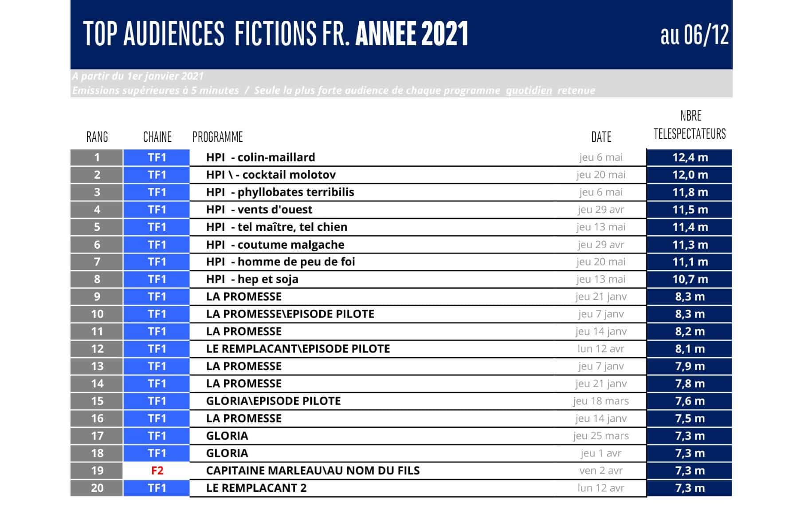Click the NBRE TELESPECTATEURS column header
Image resolution: width=812 pixels, height=507 pixels.
point(690,125)
